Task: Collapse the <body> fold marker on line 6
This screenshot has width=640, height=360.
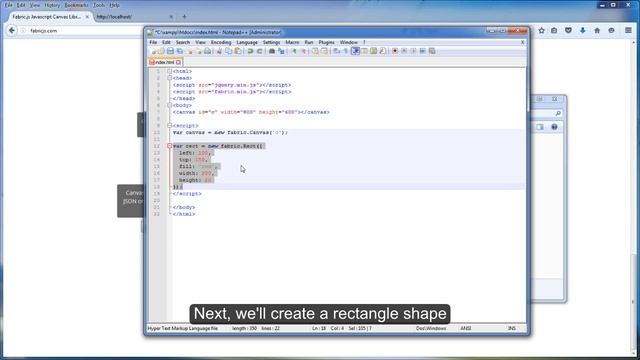Action: point(169,105)
